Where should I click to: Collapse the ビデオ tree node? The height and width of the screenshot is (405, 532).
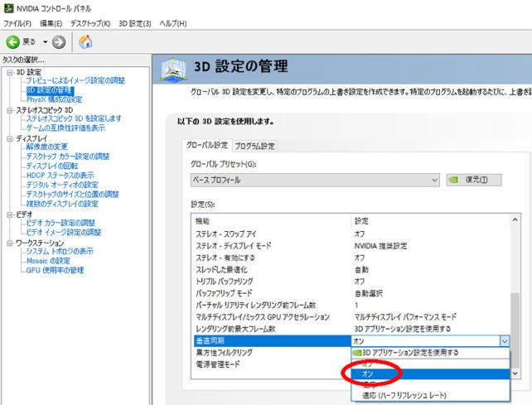(x=10, y=215)
